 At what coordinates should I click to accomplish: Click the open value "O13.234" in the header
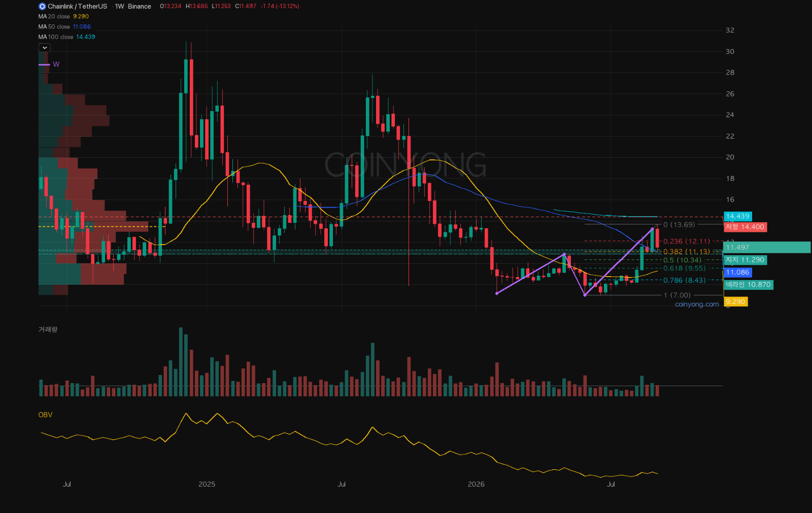(x=171, y=7)
